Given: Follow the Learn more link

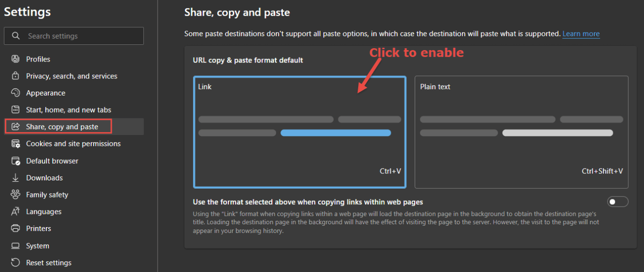Looking at the screenshot, I should 581,34.
